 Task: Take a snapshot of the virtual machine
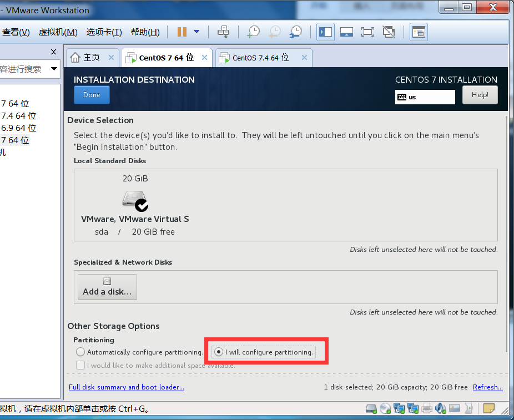pos(254,32)
